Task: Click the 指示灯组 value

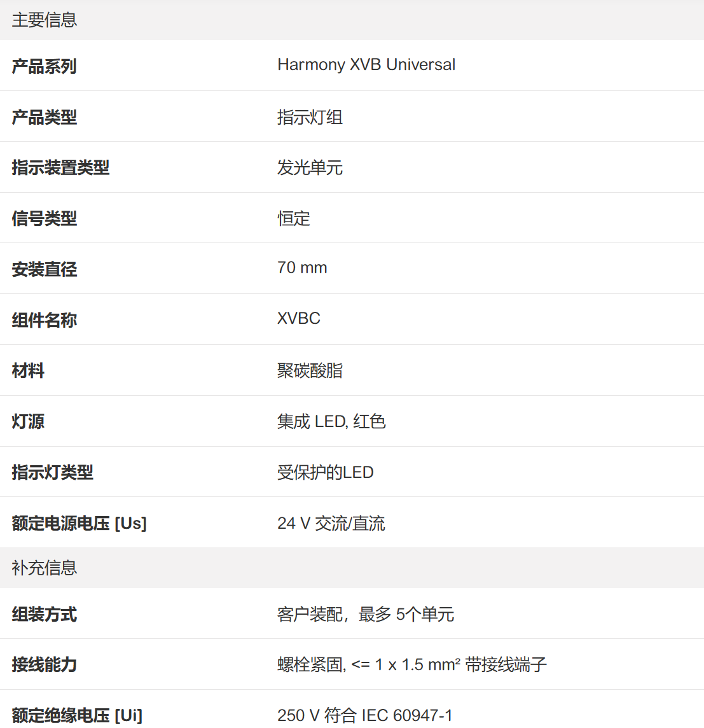Action: point(310,117)
